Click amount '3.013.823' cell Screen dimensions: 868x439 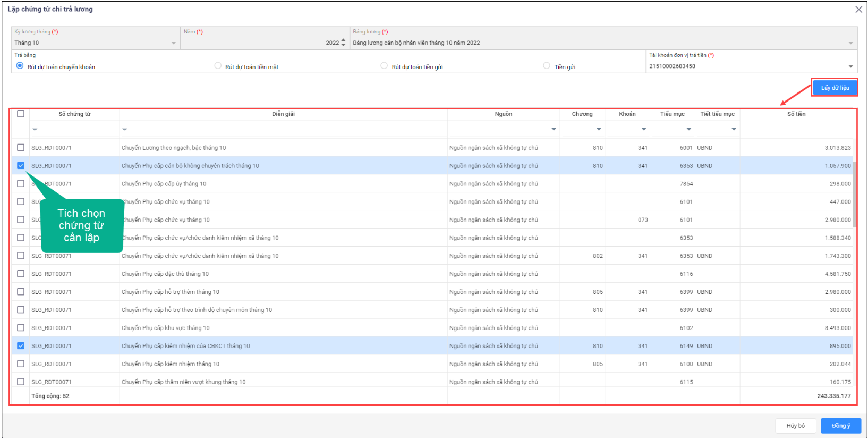click(x=796, y=148)
